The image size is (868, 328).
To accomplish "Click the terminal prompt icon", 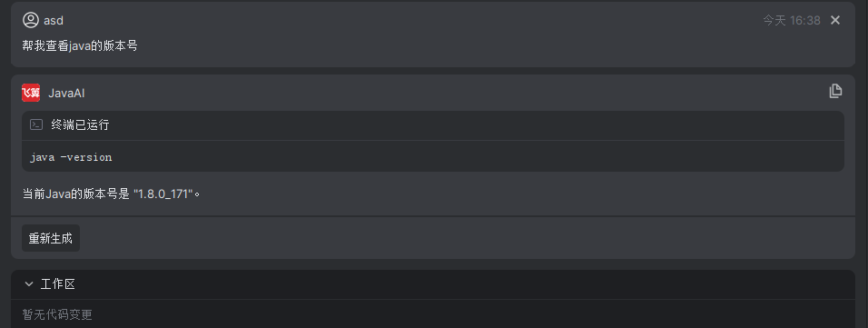I will coord(36,124).
